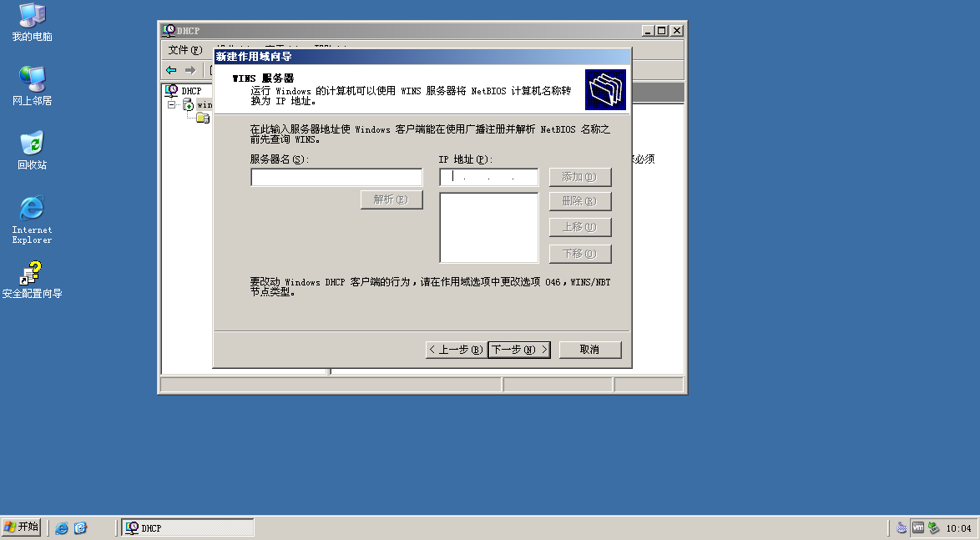Screen dimensions: 980x540
Task: Click the VMware tools tray icon
Action: (x=917, y=527)
